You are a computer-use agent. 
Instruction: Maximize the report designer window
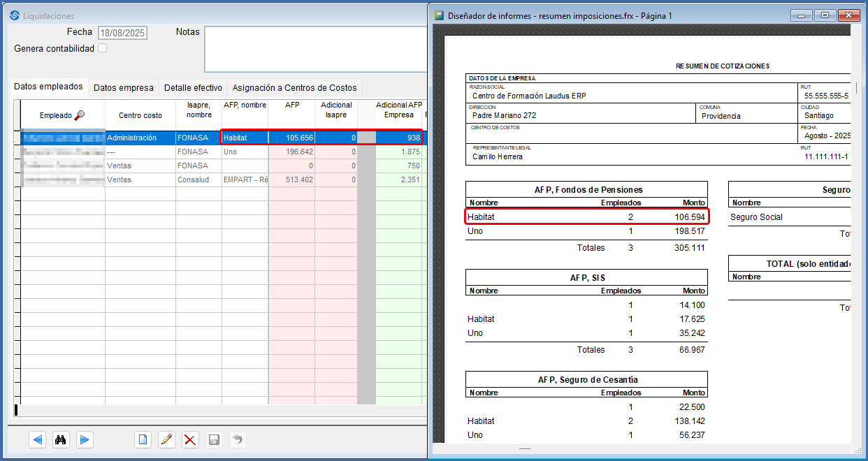tap(825, 15)
